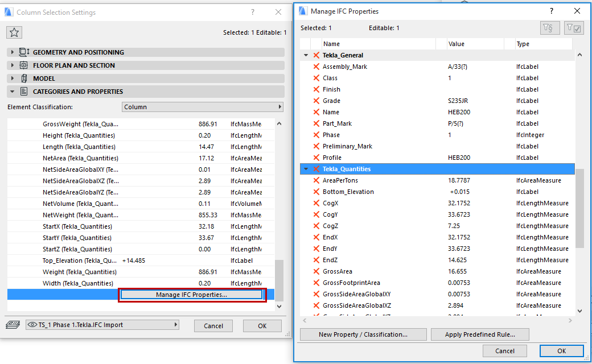Screen dimensions: 592x364
Task: Collapse Tekla_Quantities group in IFC list
Action: pyautogui.click(x=306, y=168)
